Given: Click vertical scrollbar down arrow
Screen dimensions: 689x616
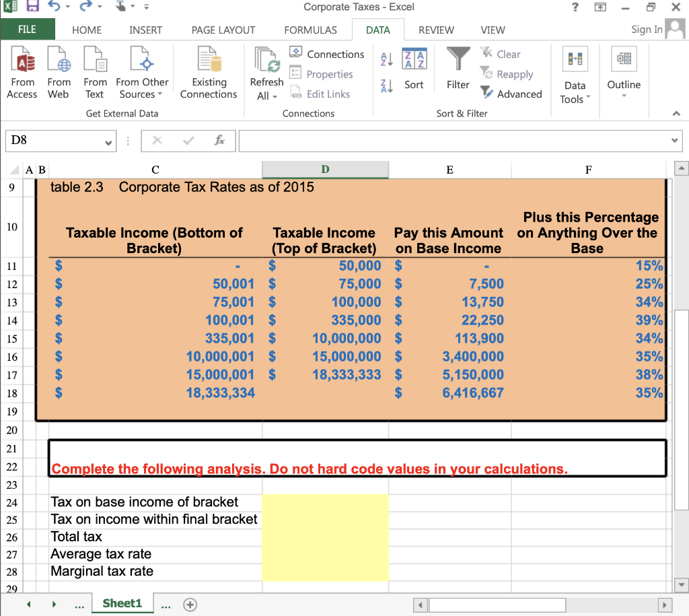Looking at the screenshot, I should pos(681,585).
